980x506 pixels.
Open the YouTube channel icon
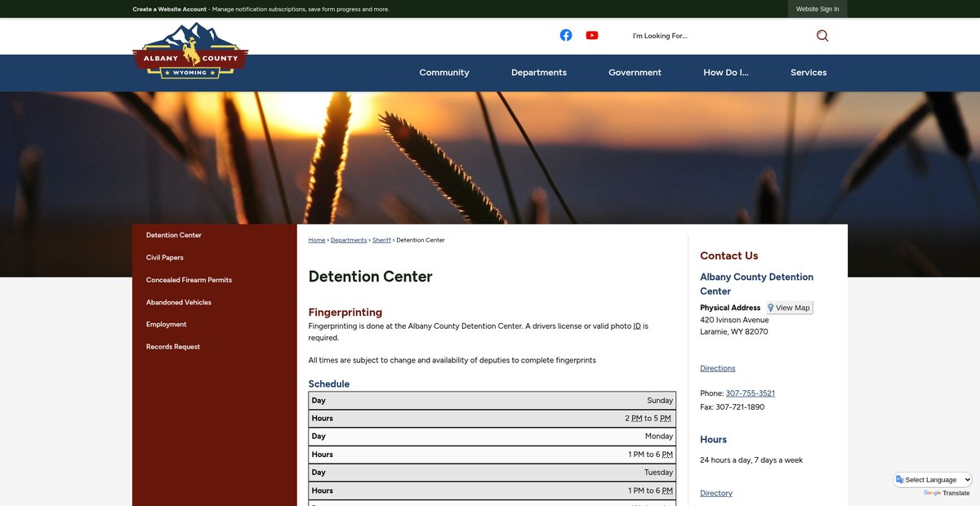click(592, 35)
